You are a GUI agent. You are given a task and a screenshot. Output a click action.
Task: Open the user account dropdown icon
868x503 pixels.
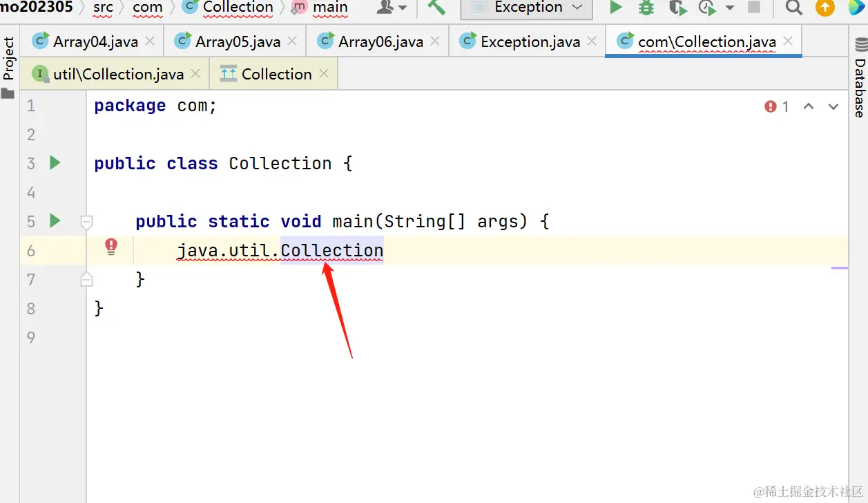[392, 8]
